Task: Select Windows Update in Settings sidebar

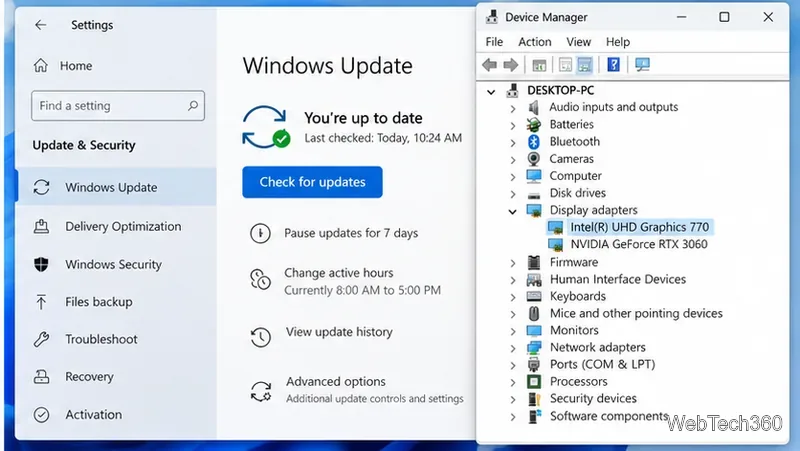Action: (x=116, y=187)
